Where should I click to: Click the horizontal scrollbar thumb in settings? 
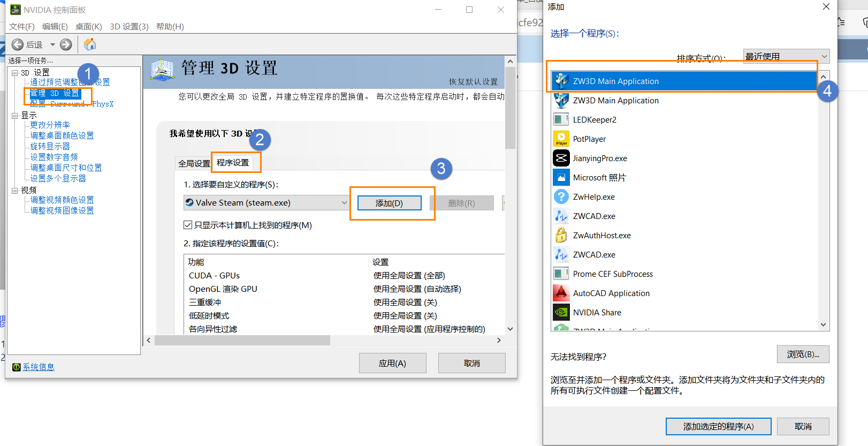click(x=242, y=340)
